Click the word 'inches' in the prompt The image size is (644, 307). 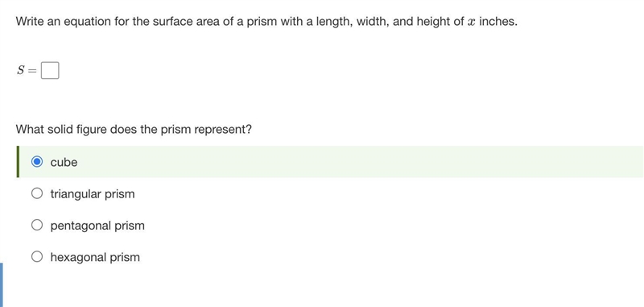pos(496,22)
